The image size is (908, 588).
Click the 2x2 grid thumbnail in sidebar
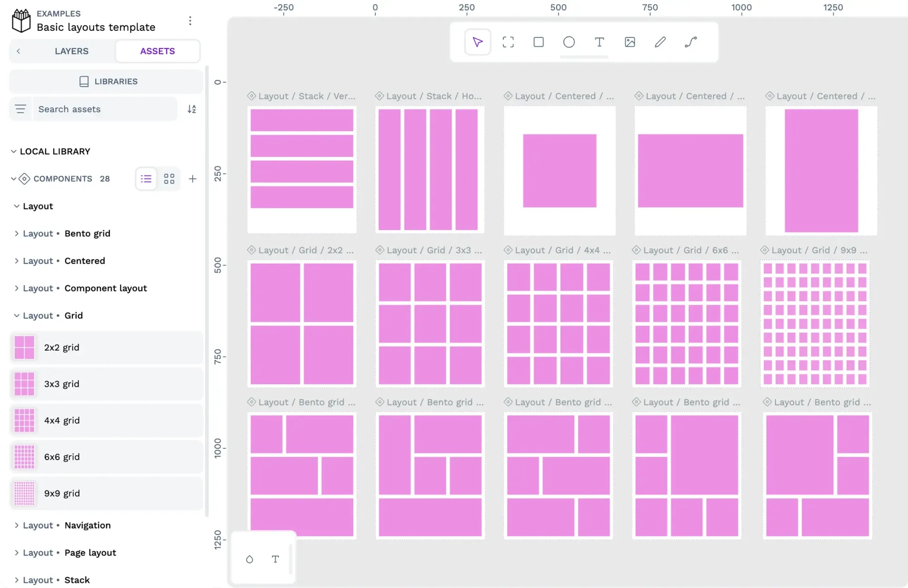[x=25, y=348]
